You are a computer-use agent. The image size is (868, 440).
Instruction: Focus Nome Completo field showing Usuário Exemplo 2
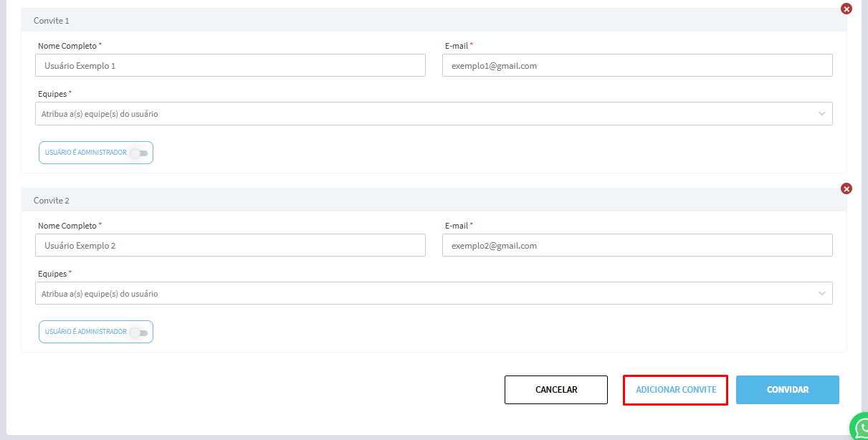coord(230,246)
